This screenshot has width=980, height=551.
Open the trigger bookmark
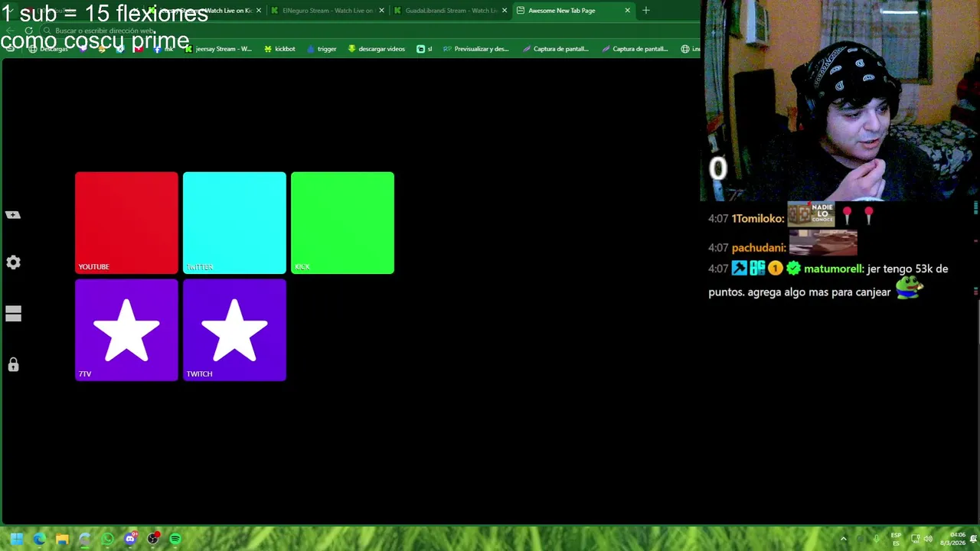coord(322,49)
